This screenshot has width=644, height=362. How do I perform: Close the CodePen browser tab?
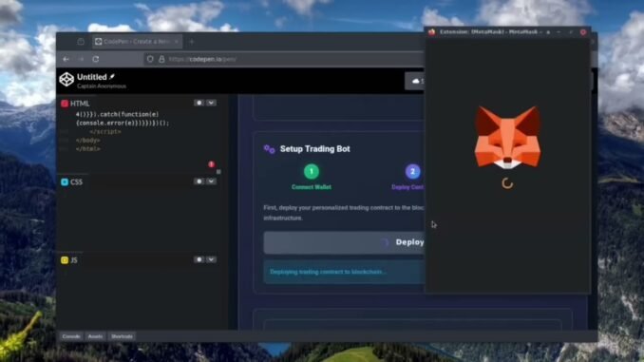[x=176, y=42]
